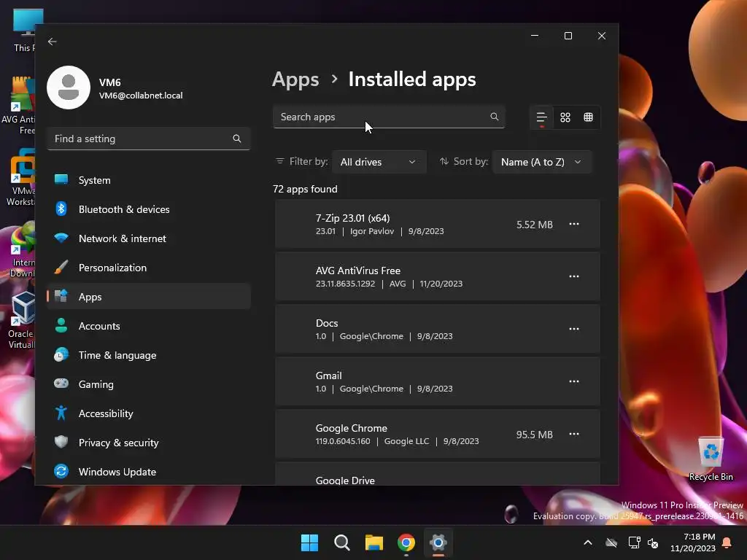Click the Apps breadcrumb link
Screen dimensions: 747x560
pos(295,79)
